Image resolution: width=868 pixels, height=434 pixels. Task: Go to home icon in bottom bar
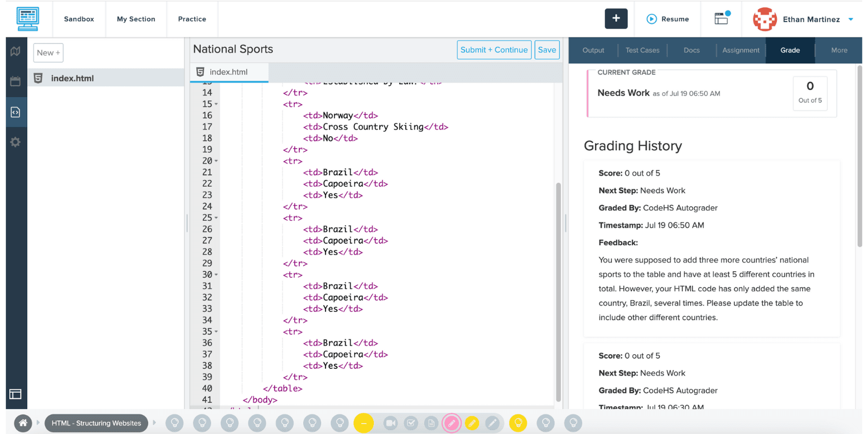click(23, 423)
